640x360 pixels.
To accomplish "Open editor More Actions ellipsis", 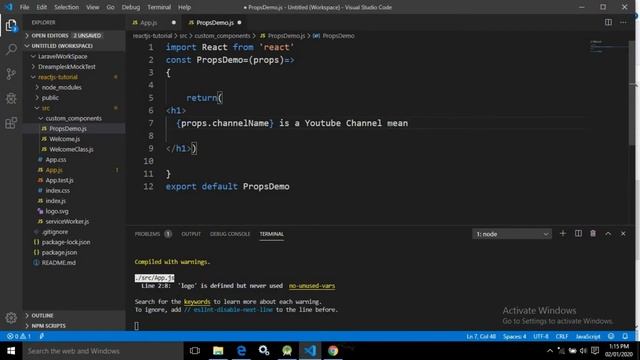I will pos(623,22).
